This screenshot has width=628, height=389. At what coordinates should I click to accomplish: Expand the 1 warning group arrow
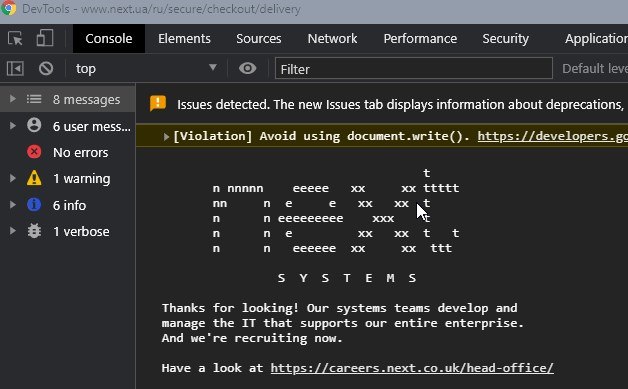point(13,178)
